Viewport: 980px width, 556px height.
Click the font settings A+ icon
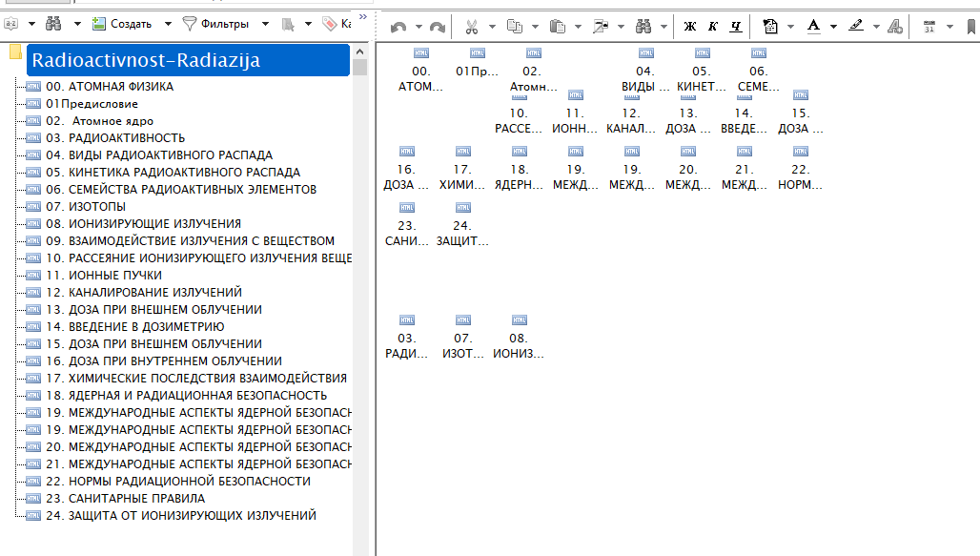(x=895, y=27)
